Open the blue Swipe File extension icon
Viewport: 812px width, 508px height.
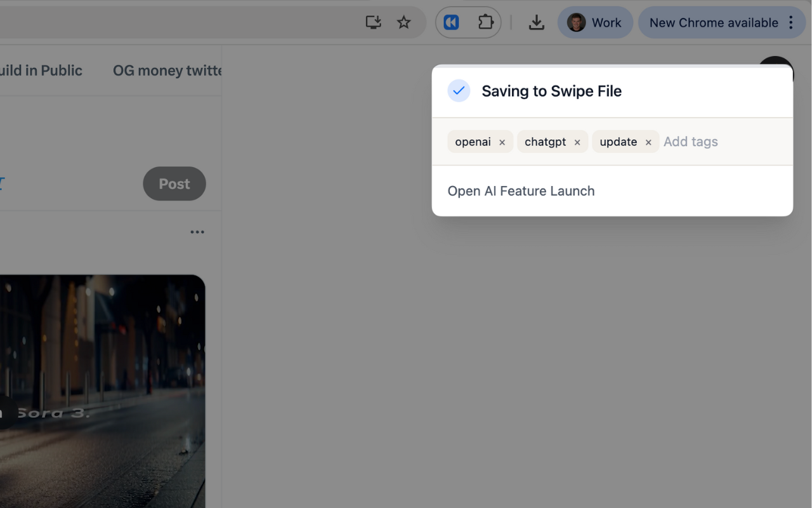[451, 22]
